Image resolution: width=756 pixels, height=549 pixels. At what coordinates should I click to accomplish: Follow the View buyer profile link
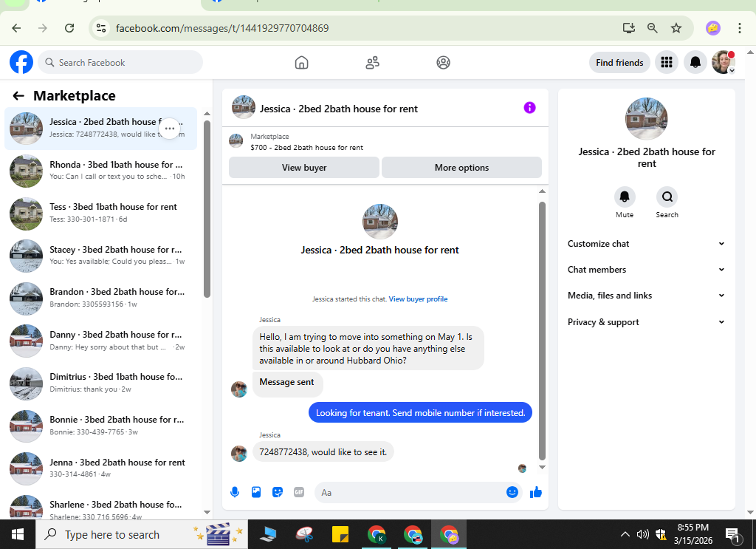point(418,299)
